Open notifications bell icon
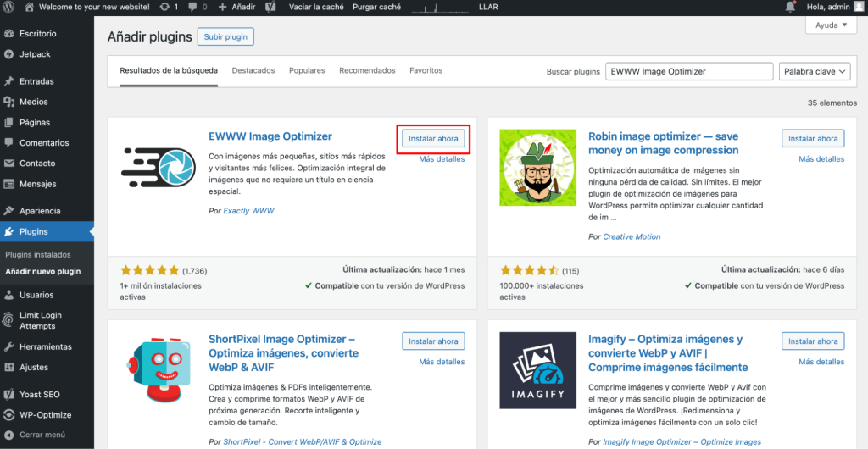 pos(790,7)
